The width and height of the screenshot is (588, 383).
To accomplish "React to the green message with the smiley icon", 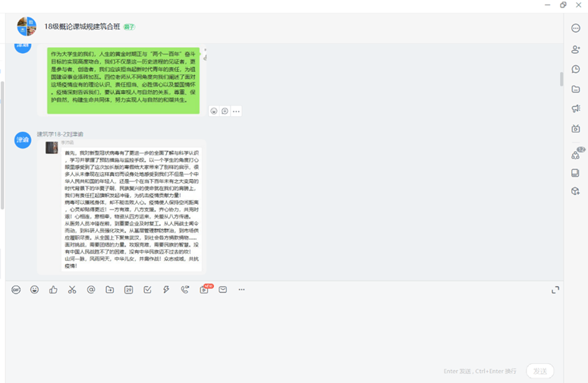I will click(x=214, y=111).
